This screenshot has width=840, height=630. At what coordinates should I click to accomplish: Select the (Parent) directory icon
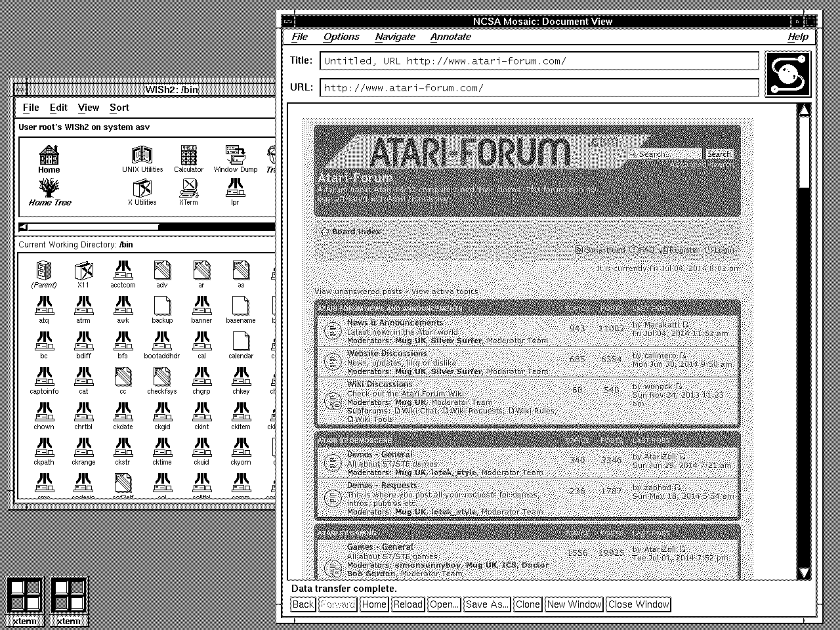[x=42, y=271]
